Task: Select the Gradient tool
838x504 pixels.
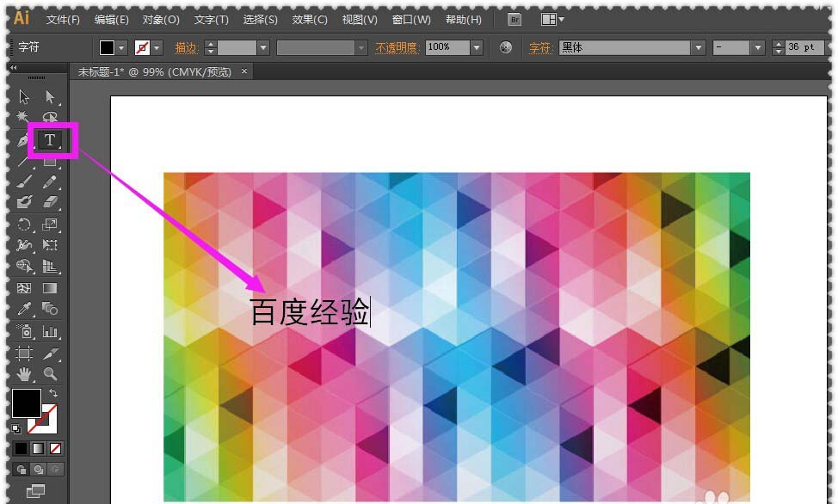Action: (50, 288)
